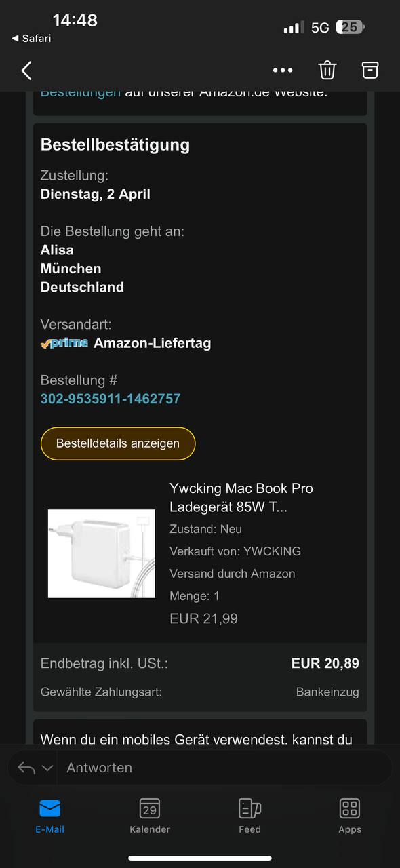Open the Apps tab
This screenshot has height=868, width=400.
point(350,816)
